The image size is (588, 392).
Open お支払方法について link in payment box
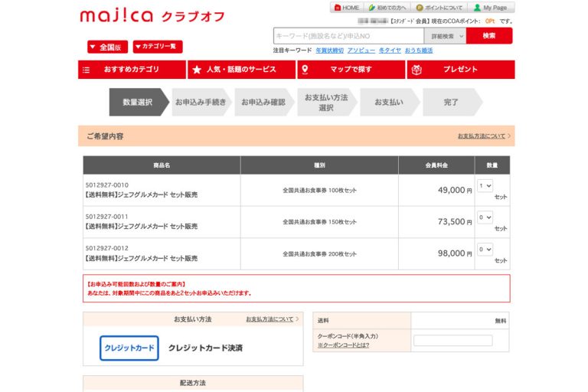click(x=269, y=318)
